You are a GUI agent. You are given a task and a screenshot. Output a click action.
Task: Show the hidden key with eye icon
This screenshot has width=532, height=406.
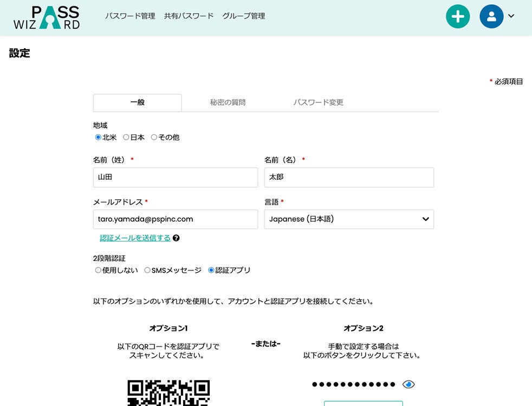pos(408,384)
